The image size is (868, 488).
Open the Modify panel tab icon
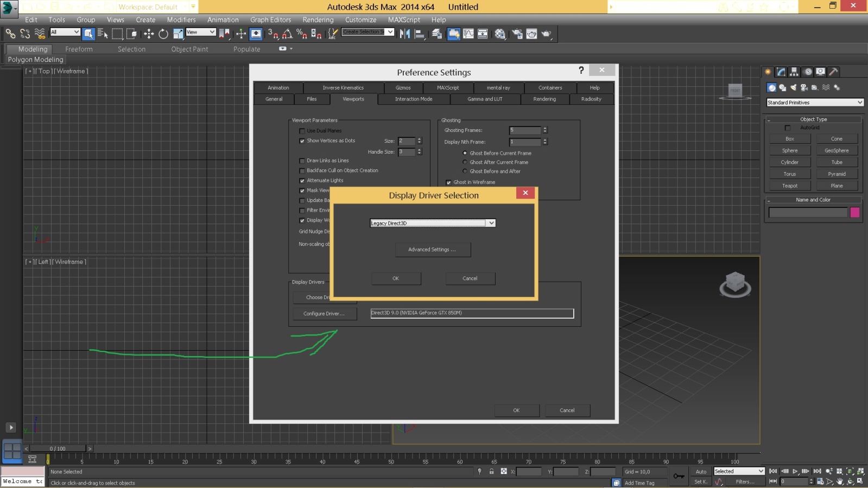[x=781, y=72]
